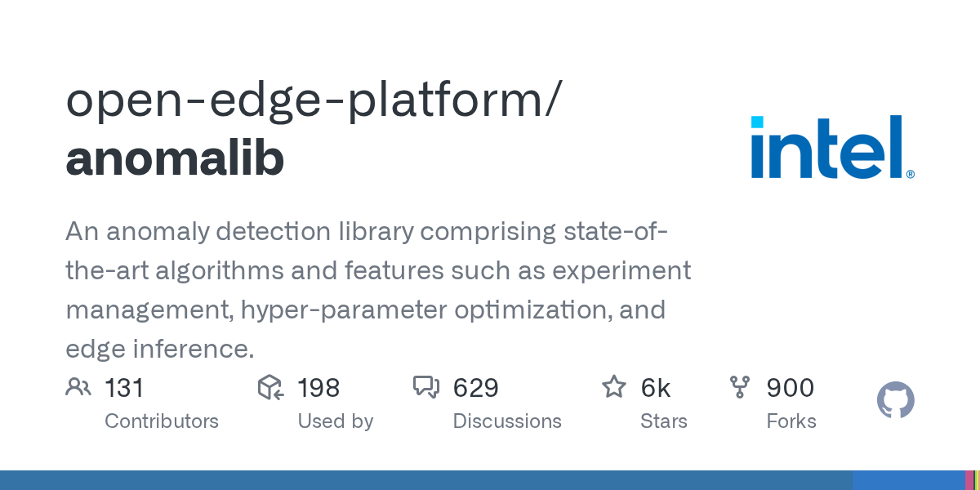Click the dark blue language bar segment
980x490 pixels.
tap(425, 480)
